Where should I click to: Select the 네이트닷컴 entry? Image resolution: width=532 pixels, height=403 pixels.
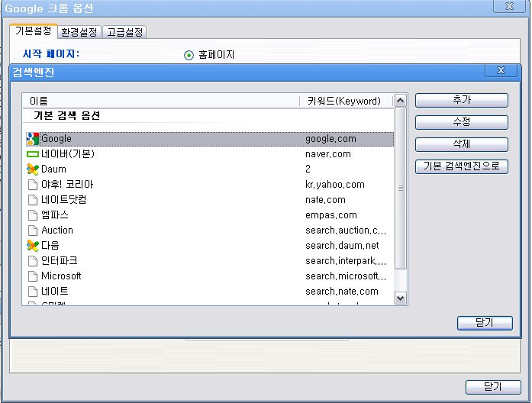(x=64, y=200)
